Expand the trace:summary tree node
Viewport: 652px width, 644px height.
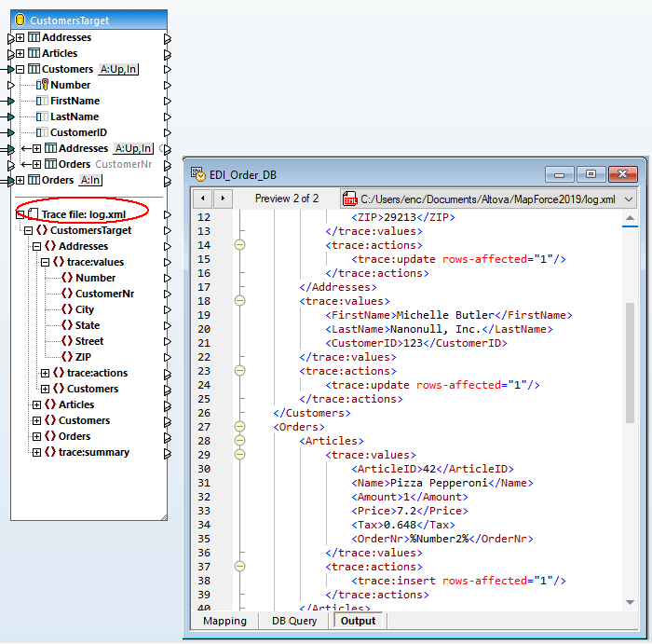(x=36, y=452)
